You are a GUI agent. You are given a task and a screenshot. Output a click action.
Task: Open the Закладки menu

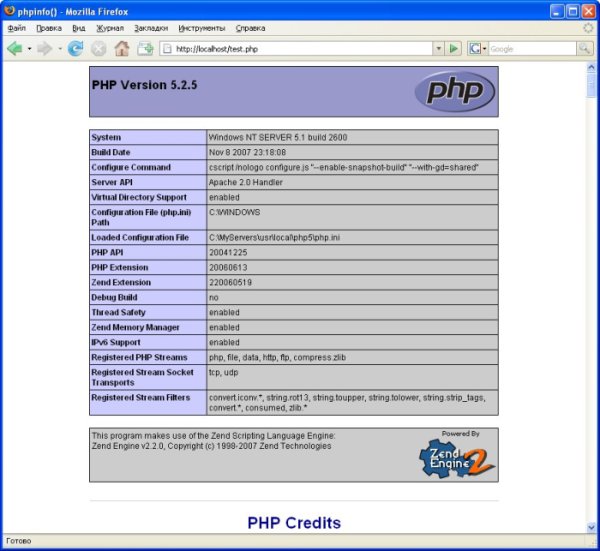(151, 28)
